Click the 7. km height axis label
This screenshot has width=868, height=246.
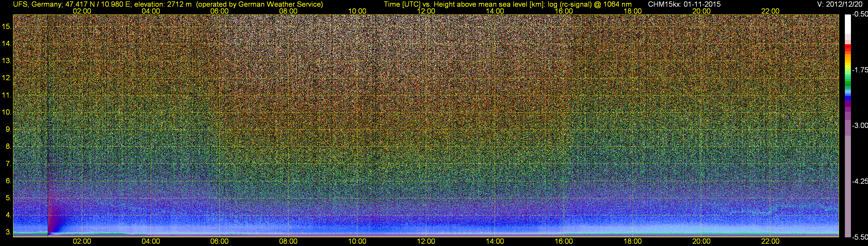pos(8,164)
